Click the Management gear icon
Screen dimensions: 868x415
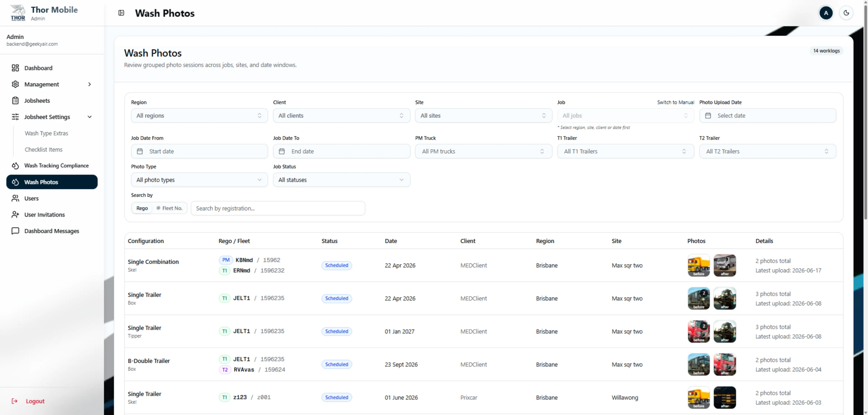pyautogui.click(x=15, y=84)
